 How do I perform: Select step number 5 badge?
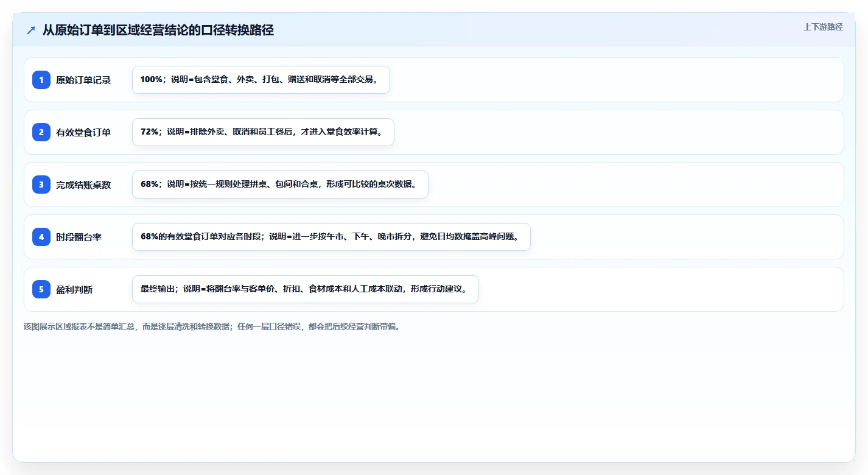41,289
